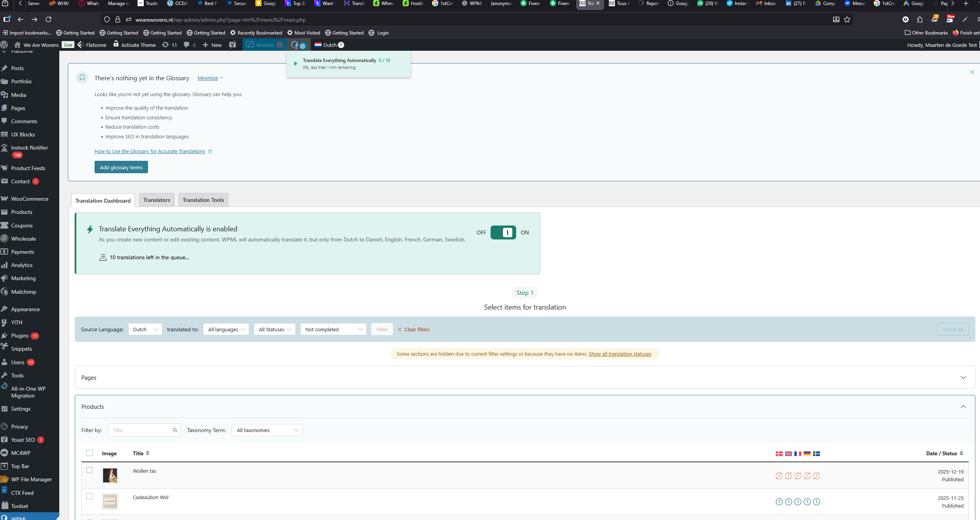Expand the Pages section
980x520 pixels.
click(963, 377)
